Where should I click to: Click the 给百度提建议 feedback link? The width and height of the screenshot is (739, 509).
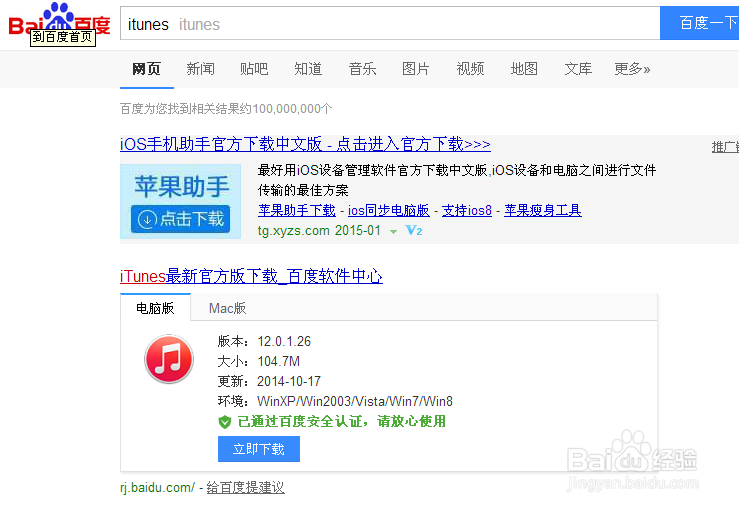246,487
